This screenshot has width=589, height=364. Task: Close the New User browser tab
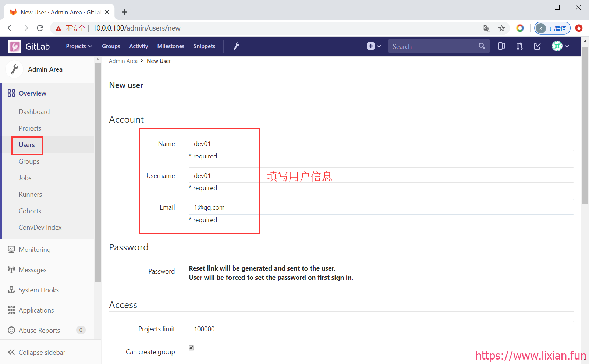107,12
